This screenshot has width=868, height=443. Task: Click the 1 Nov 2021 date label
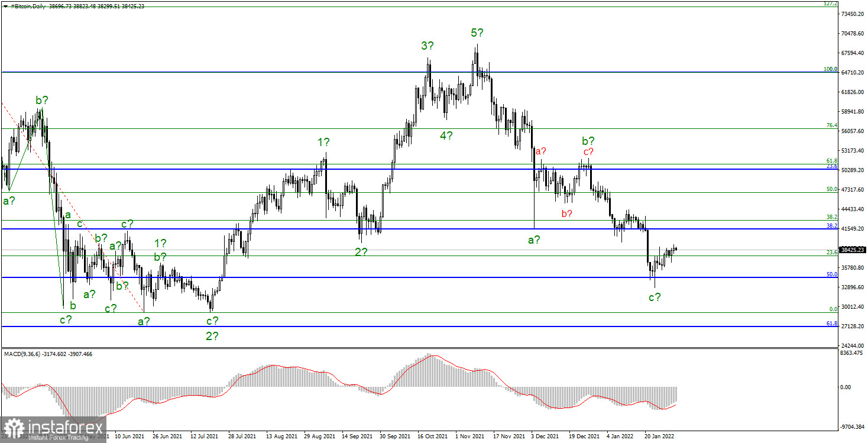pyautogui.click(x=470, y=436)
